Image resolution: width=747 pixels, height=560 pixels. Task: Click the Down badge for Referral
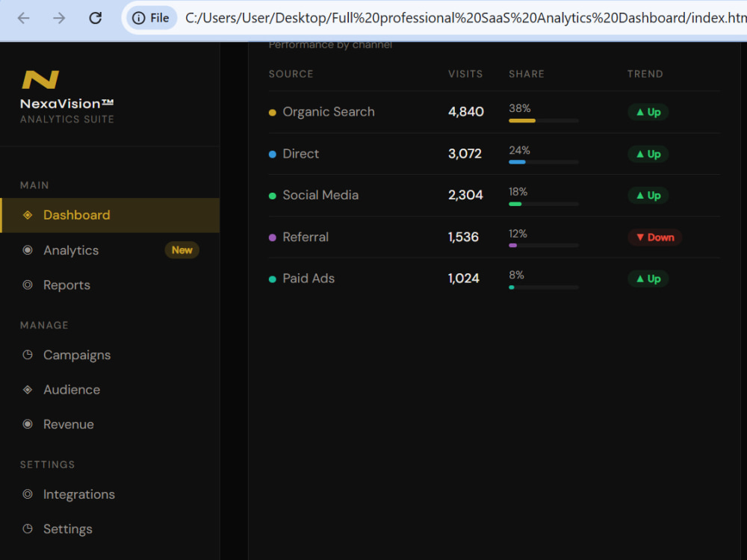[x=655, y=237]
